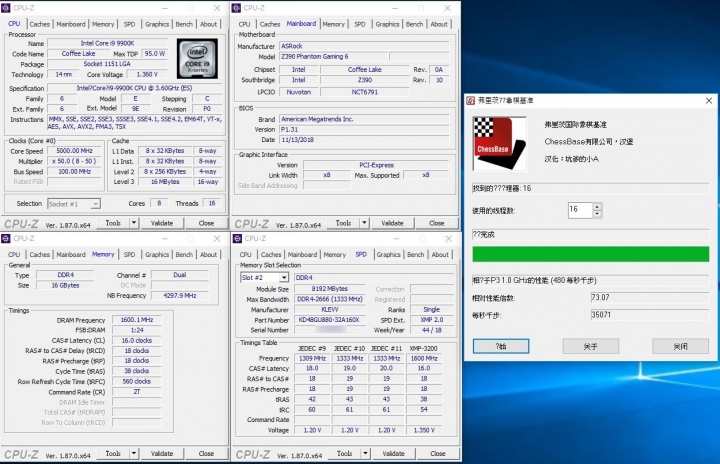Click the ChessBase logo image

[x=499, y=143]
